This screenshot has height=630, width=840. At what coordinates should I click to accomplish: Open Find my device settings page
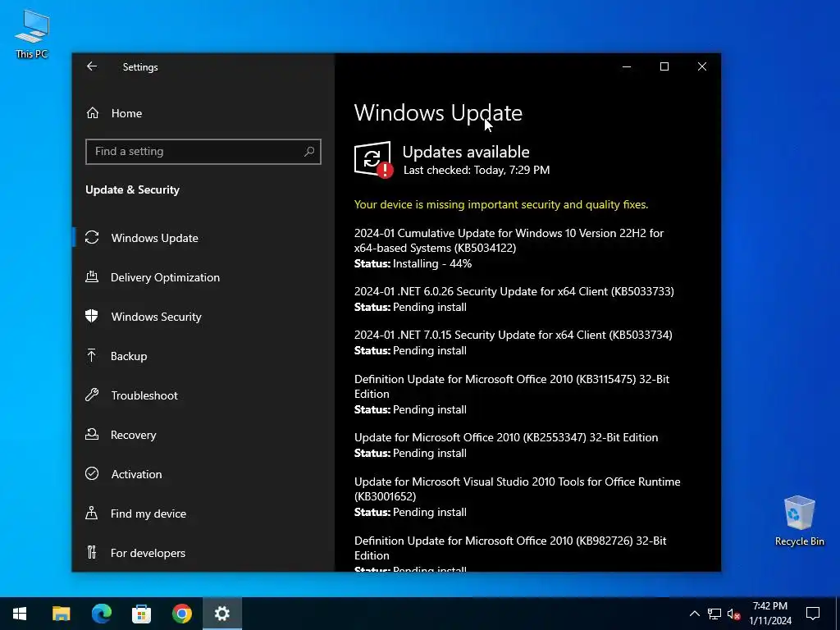click(203, 514)
